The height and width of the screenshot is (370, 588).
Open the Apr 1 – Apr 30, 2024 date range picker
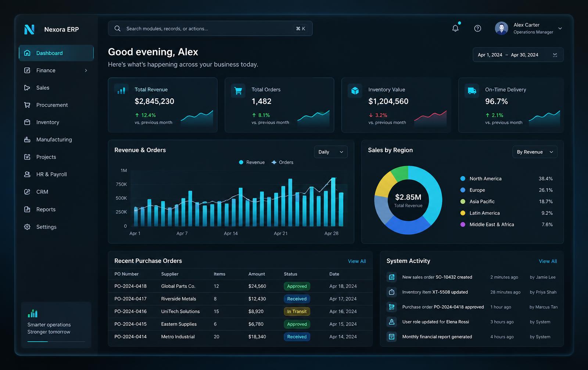point(518,55)
